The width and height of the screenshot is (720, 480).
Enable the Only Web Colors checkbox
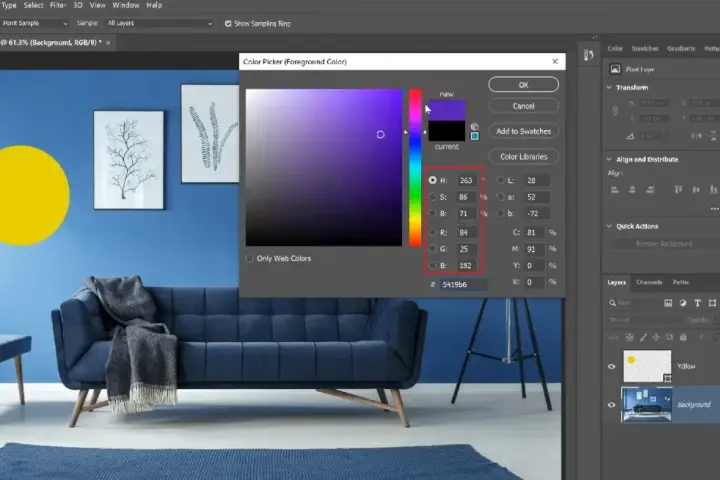(249, 258)
